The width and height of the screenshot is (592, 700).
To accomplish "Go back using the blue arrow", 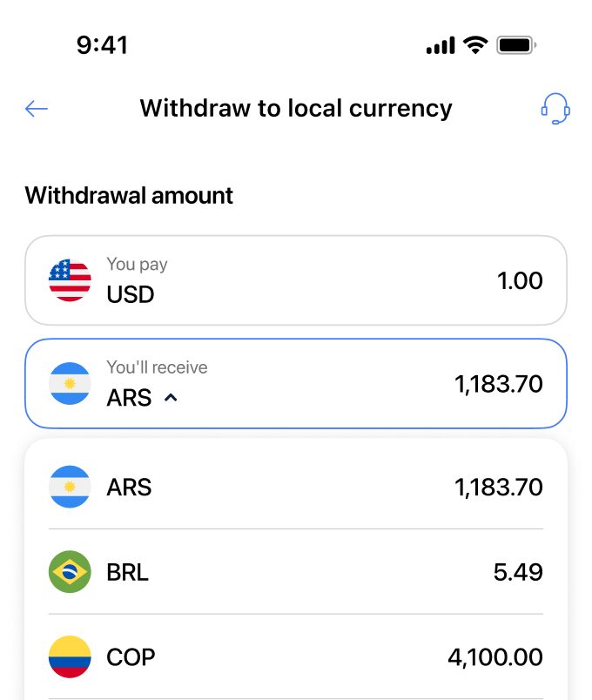I will (35, 108).
